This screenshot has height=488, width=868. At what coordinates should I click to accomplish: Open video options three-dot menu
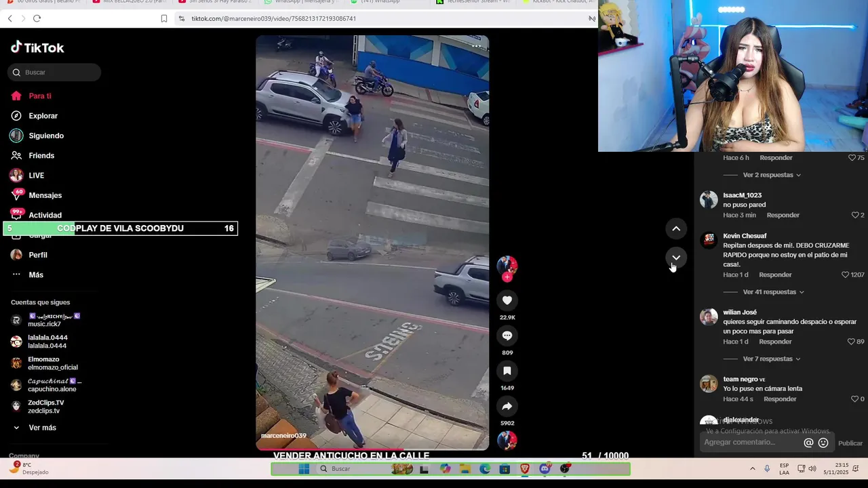coord(477,46)
